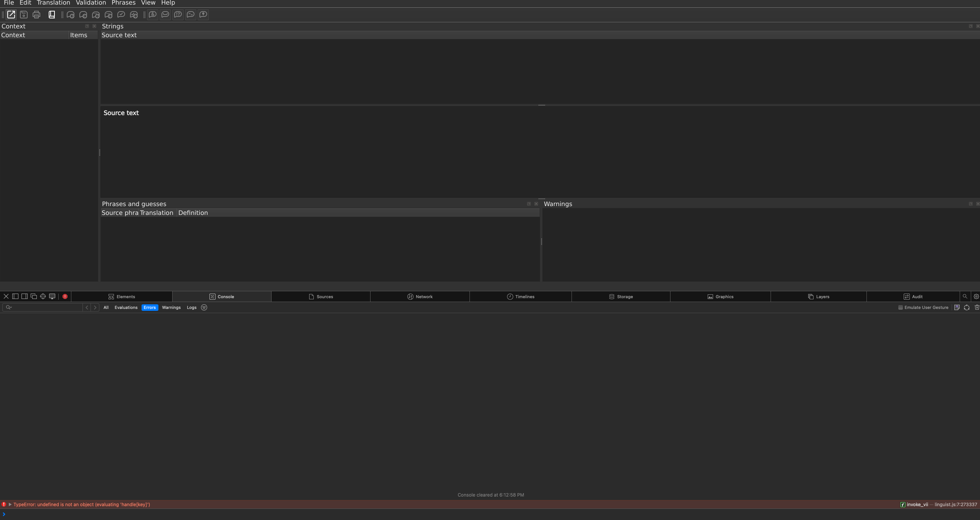Open the phrase book icon
Image resolution: width=980 pixels, height=520 pixels.
pyautogui.click(x=52, y=15)
